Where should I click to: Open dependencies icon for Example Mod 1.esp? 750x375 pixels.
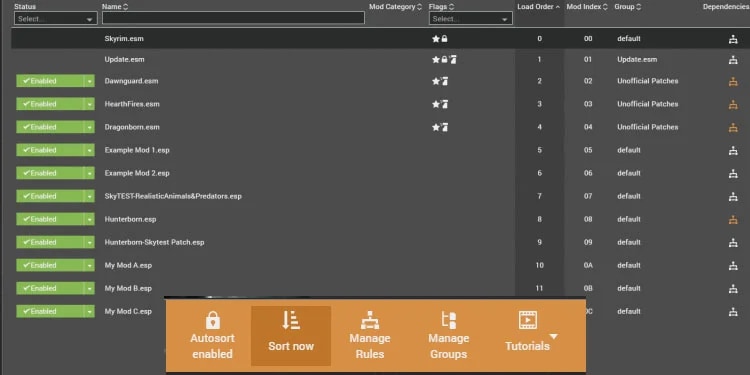pos(733,150)
